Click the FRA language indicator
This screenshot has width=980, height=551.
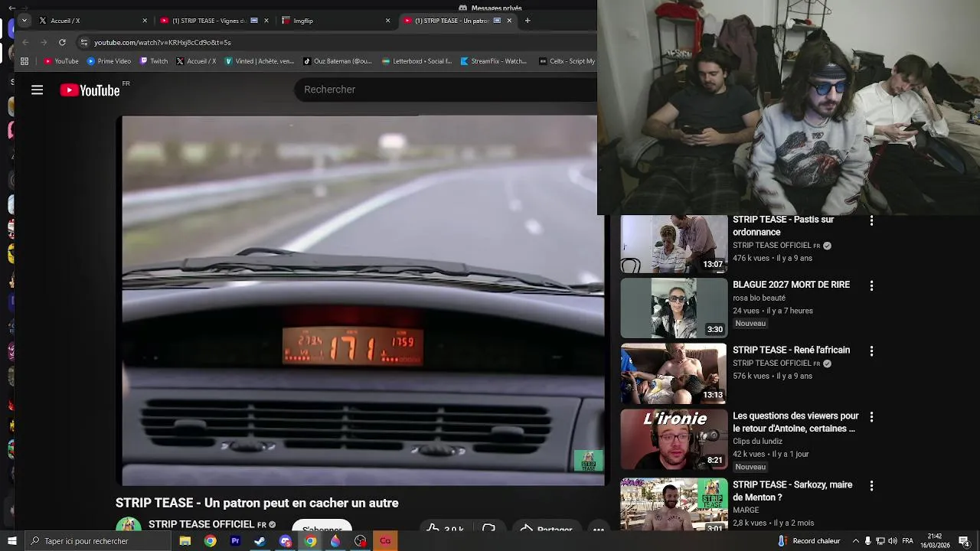click(x=907, y=541)
